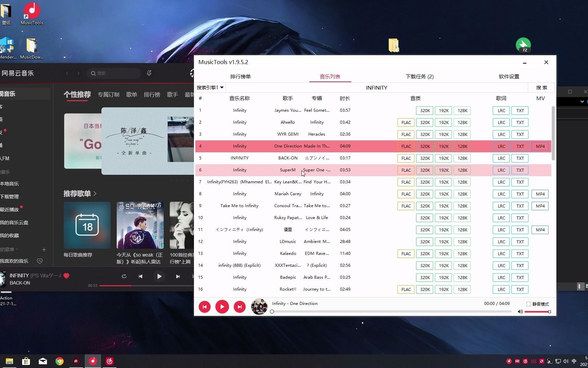Viewport: 588px width, 368px height.
Task: Click the album art thumbnail in MusicTools player
Action: click(259, 307)
